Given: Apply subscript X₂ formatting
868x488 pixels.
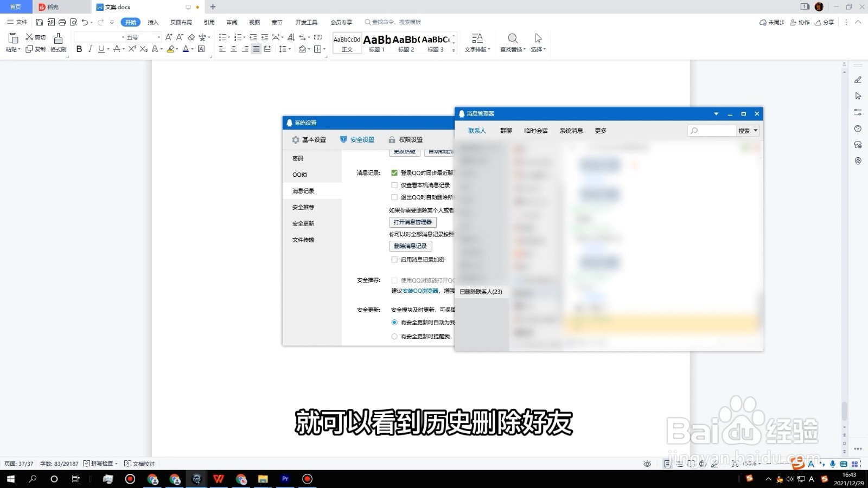Looking at the screenshot, I should (x=143, y=49).
